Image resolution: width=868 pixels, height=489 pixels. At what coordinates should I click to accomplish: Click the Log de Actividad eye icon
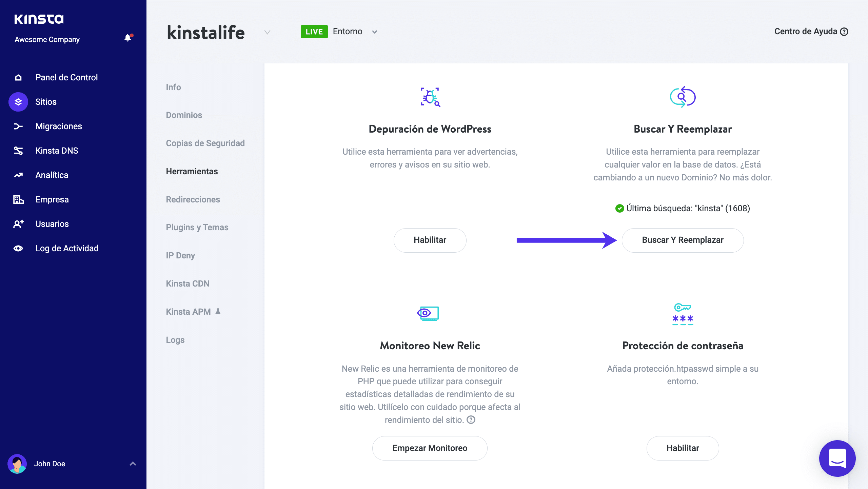[18, 248]
